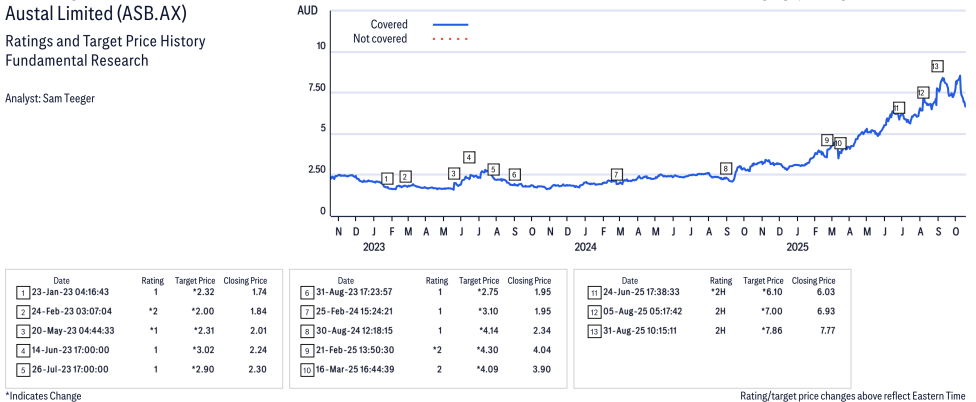Click the red dotted Not covered legend sample
The height and width of the screenshot is (402, 976).
451,39
